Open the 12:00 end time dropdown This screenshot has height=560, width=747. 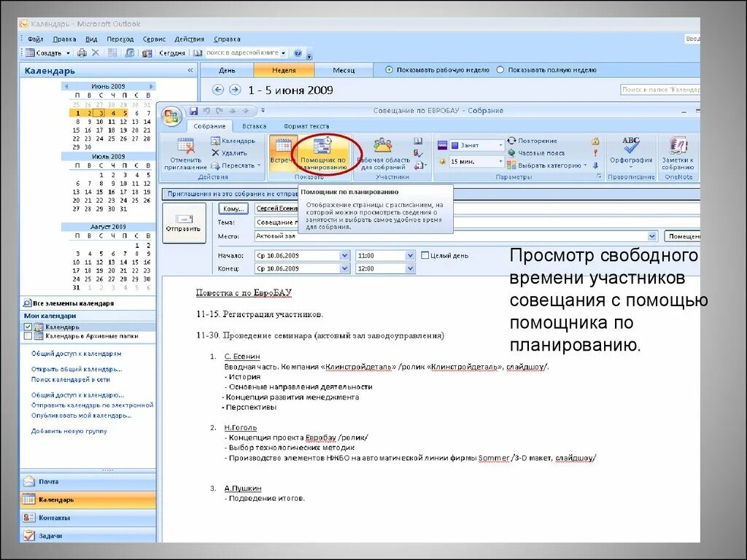[x=410, y=268]
